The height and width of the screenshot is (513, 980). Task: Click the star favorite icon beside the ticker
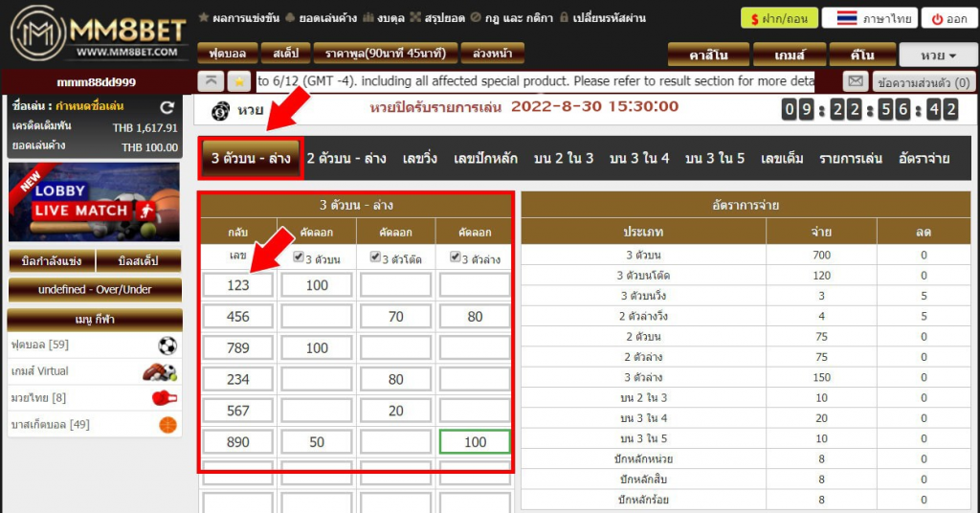tap(238, 81)
